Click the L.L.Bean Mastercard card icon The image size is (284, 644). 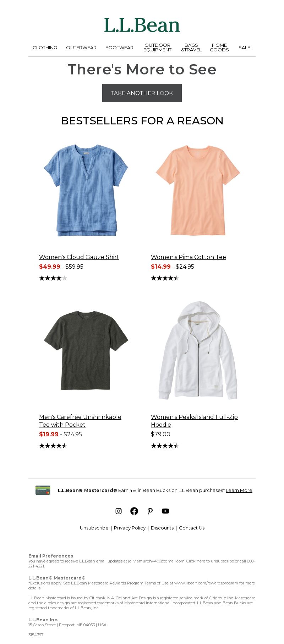pos(43,490)
